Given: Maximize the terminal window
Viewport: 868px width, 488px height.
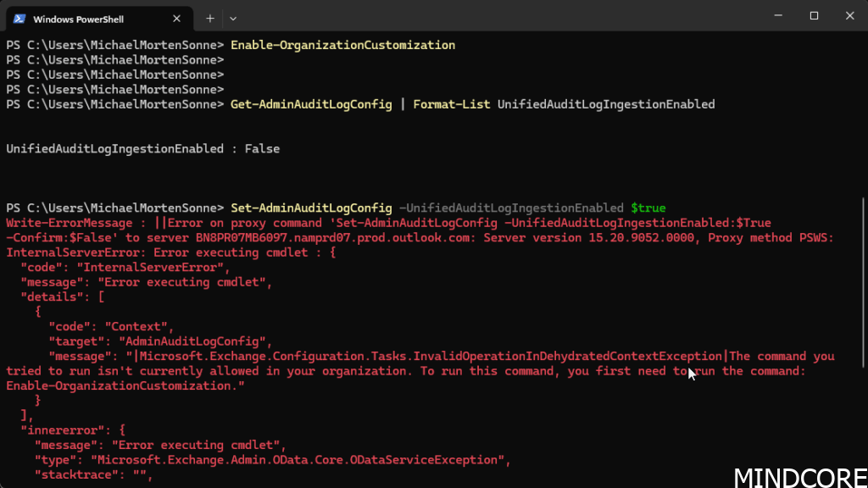Looking at the screenshot, I should [814, 15].
